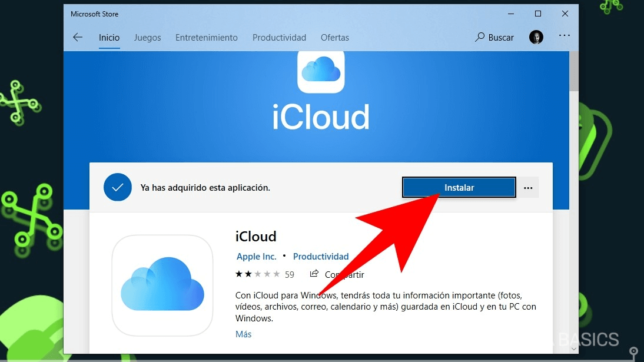
Task: Click the iCloud cloud logo in banner
Action: (x=321, y=71)
